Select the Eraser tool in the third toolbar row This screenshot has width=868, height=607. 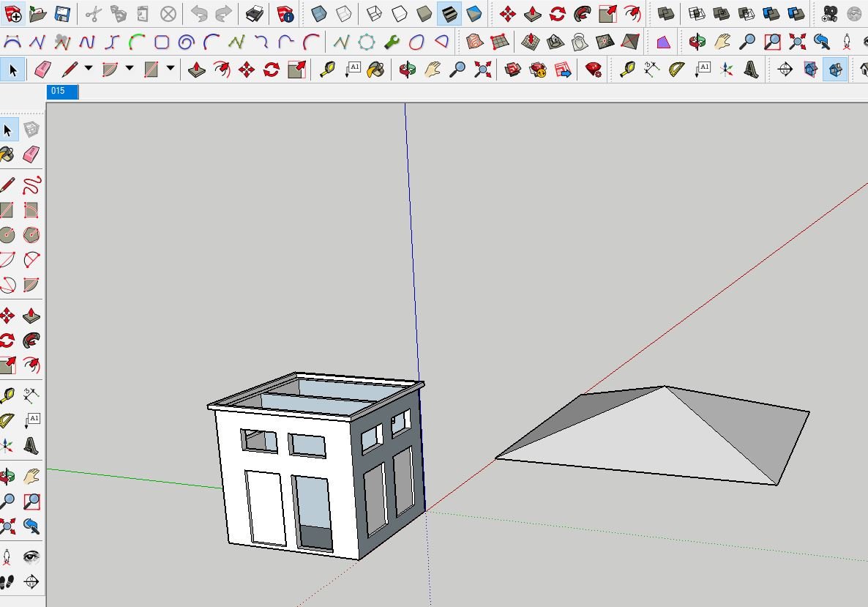pyautogui.click(x=42, y=70)
